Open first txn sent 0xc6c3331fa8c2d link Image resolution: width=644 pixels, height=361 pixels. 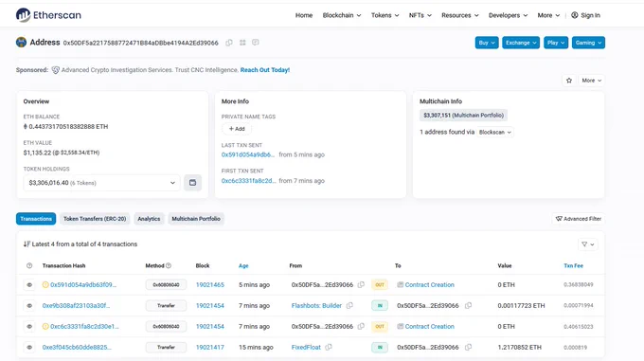(x=248, y=181)
